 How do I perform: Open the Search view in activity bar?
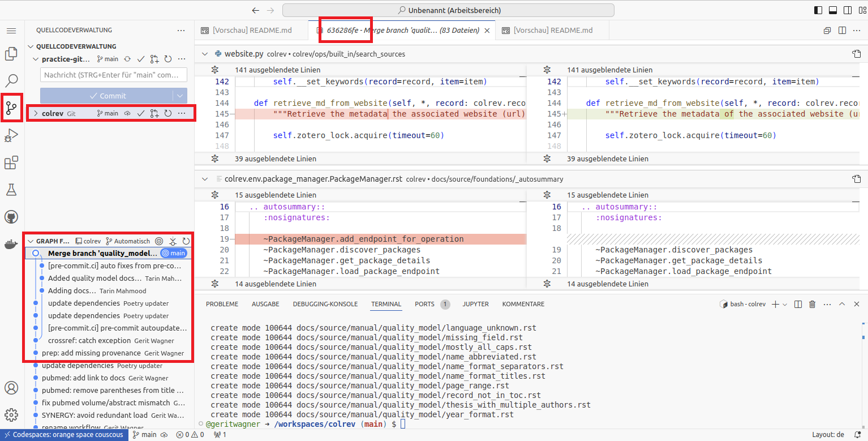(11, 80)
